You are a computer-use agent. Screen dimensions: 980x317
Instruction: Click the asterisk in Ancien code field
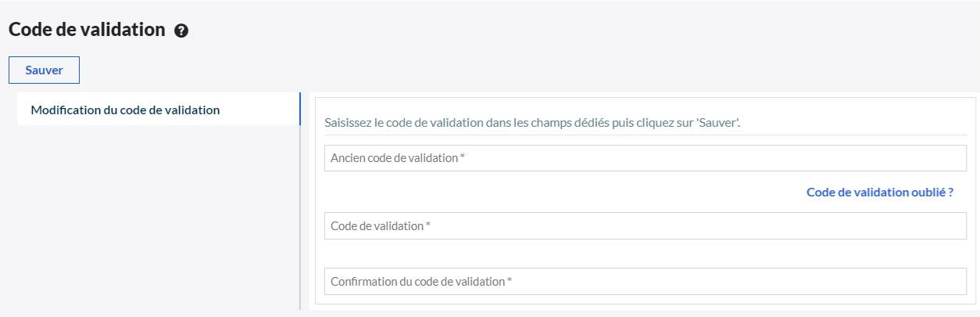coord(463,157)
